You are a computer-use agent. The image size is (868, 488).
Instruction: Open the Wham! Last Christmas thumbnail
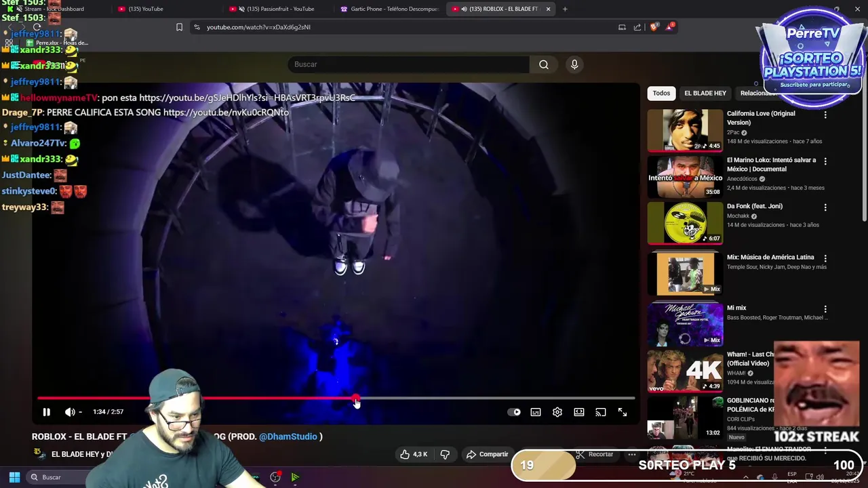click(x=685, y=371)
